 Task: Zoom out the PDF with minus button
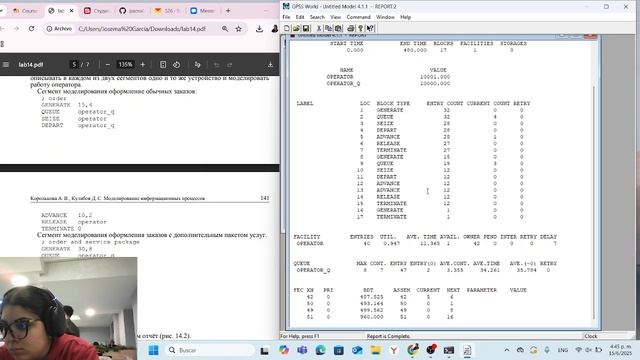click(108, 64)
